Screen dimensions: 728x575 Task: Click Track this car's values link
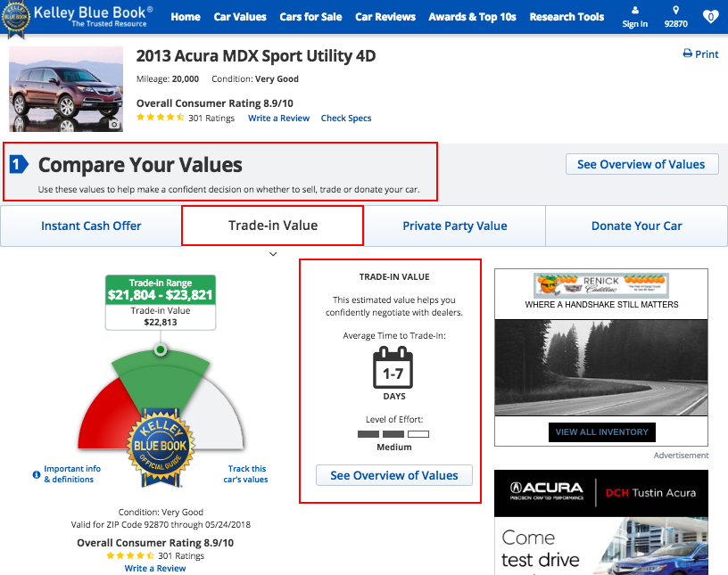click(246, 474)
